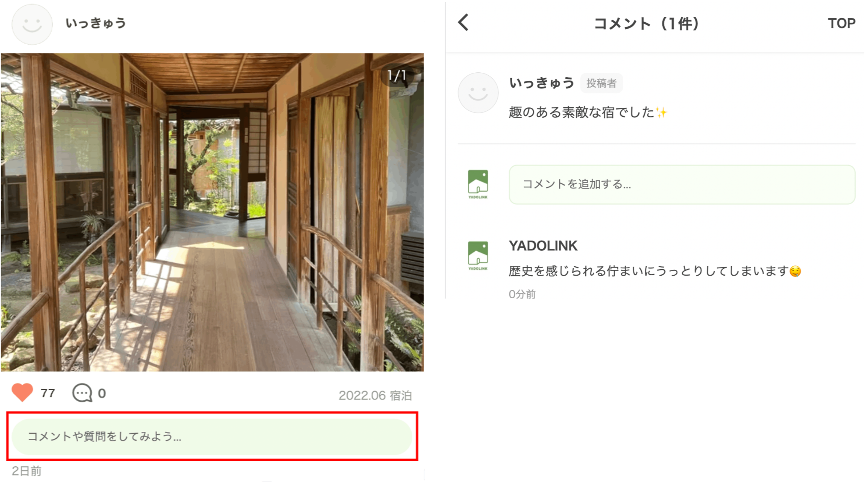Click the YADOLINK commenter name
The height and width of the screenshot is (486, 868).
click(x=543, y=246)
